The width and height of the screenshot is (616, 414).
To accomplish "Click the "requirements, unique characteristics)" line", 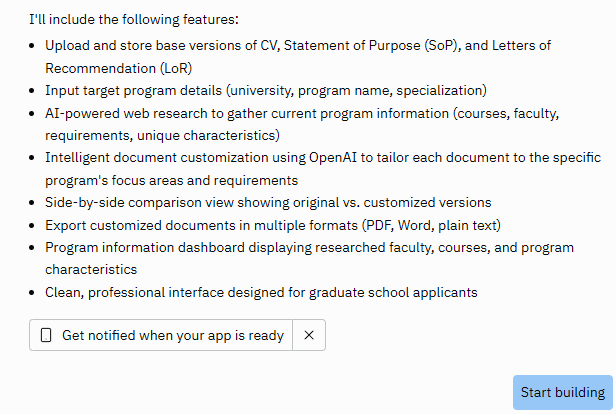I will click(x=162, y=136).
